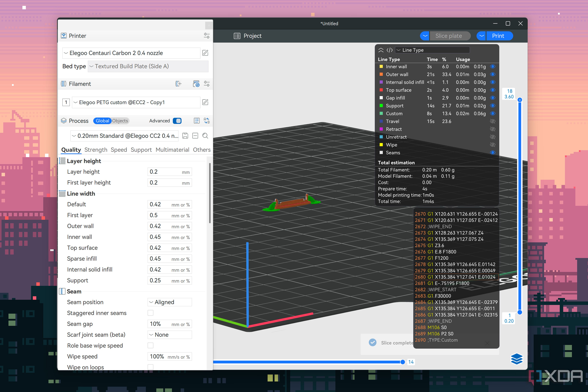Hide Outer wall lines in preview
Image resolution: width=588 pixels, height=392 pixels.
(x=492, y=74)
